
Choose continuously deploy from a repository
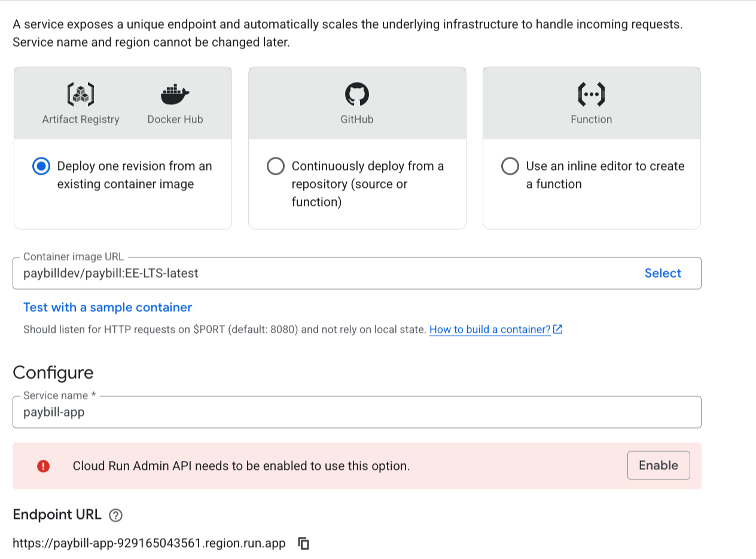(x=275, y=166)
